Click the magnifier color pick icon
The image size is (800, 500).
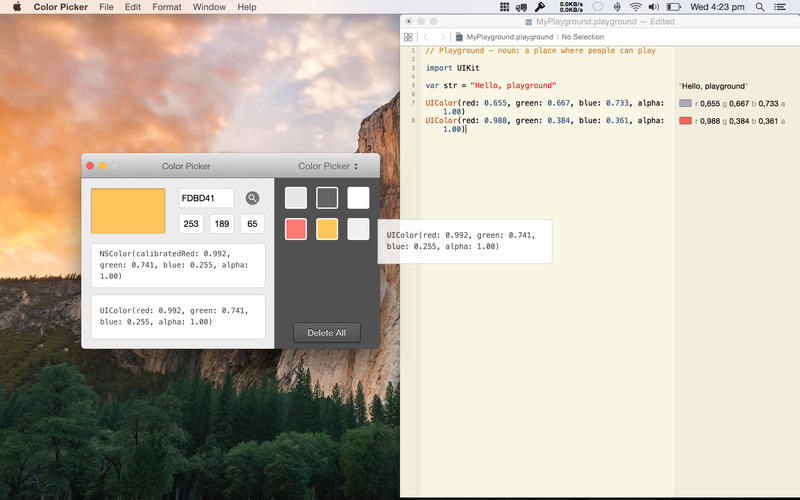point(252,198)
